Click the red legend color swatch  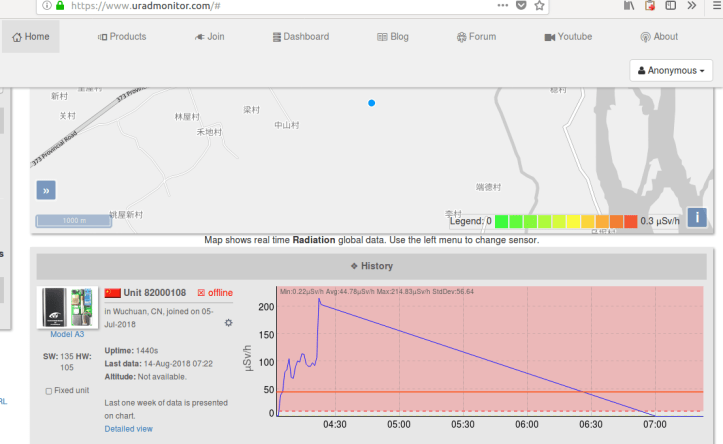tap(630, 220)
